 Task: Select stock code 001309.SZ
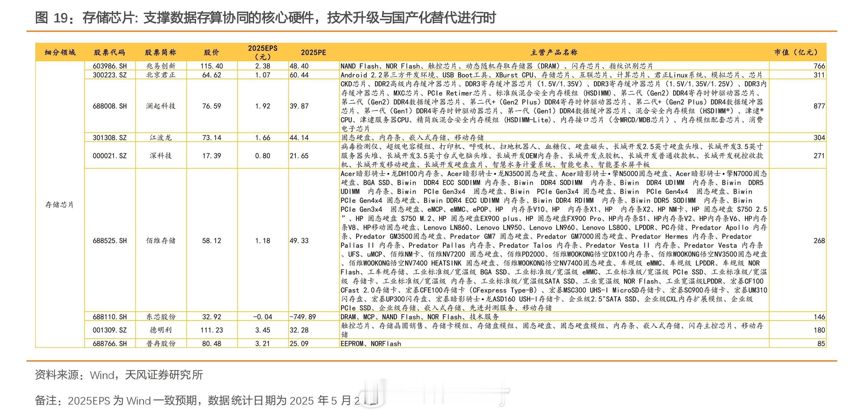(110, 330)
